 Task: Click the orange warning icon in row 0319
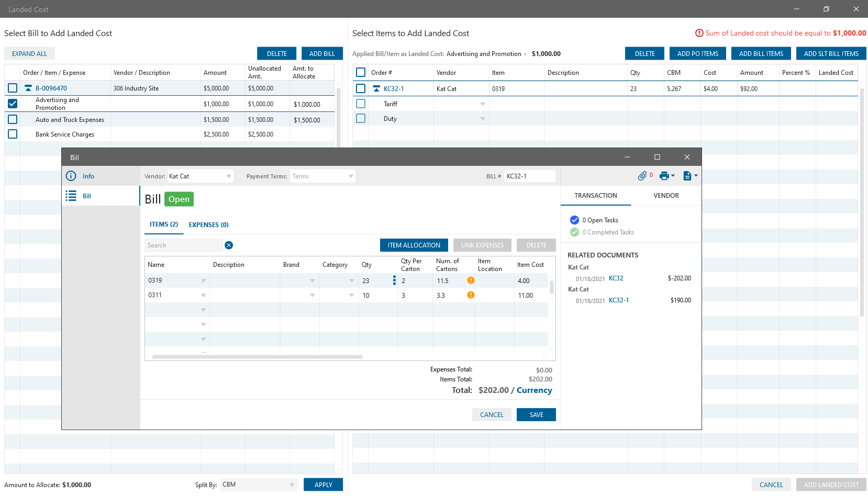click(x=471, y=280)
